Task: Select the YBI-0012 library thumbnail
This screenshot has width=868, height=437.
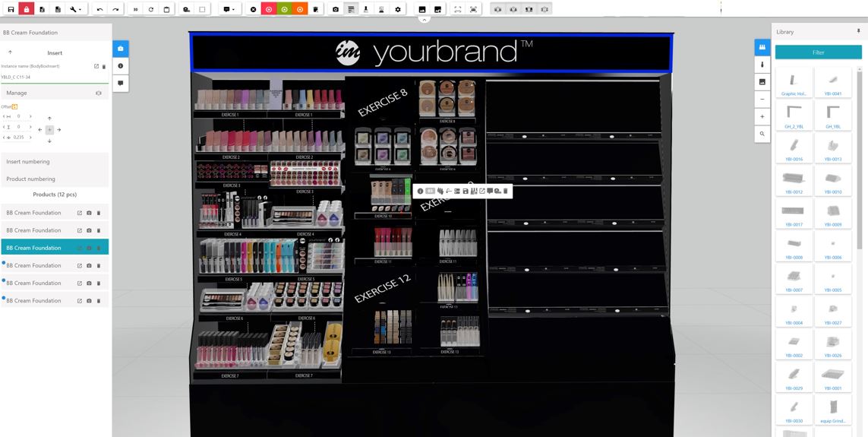Action: [794, 181]
